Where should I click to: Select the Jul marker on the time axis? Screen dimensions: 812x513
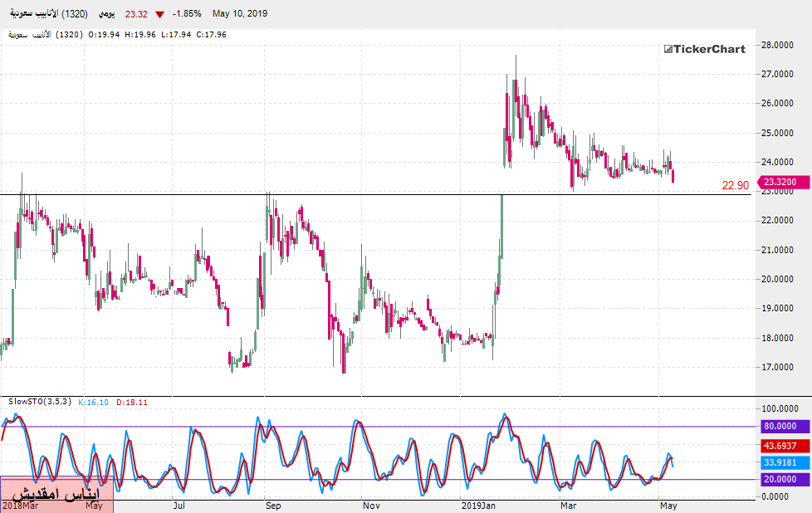coord(178,505)
